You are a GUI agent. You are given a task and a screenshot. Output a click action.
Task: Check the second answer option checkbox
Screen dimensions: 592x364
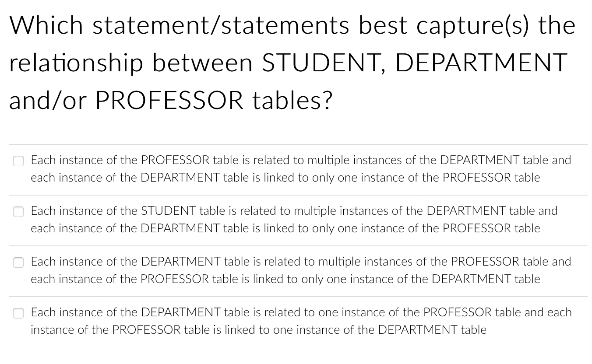[x=18, y=212]
